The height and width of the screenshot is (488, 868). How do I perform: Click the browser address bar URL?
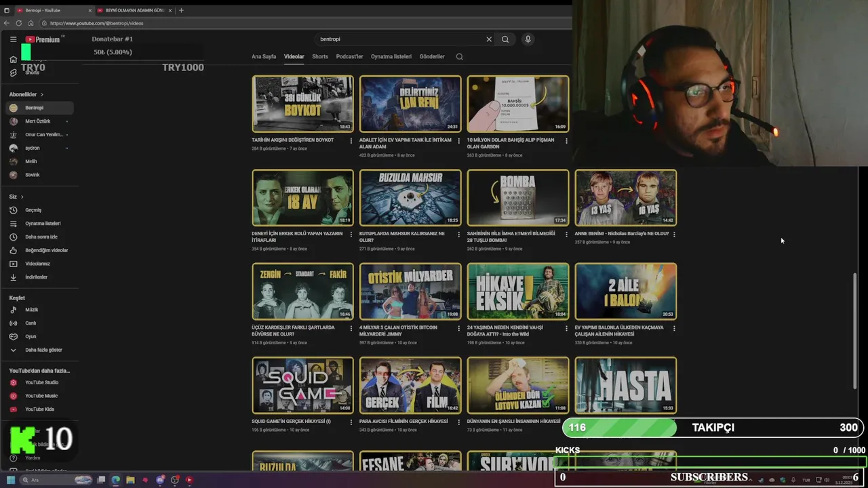pyautogui.click(x=96, y=23)
